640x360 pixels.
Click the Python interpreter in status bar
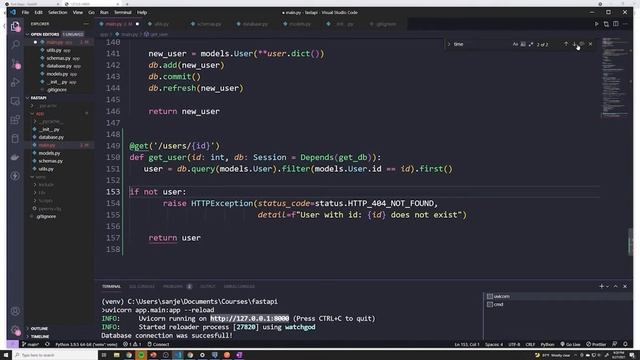tap(86, 344)
